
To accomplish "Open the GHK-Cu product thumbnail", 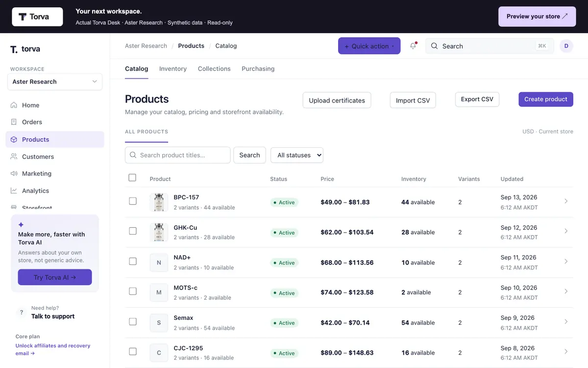I will pyautogui.click(x=159, y=232).
